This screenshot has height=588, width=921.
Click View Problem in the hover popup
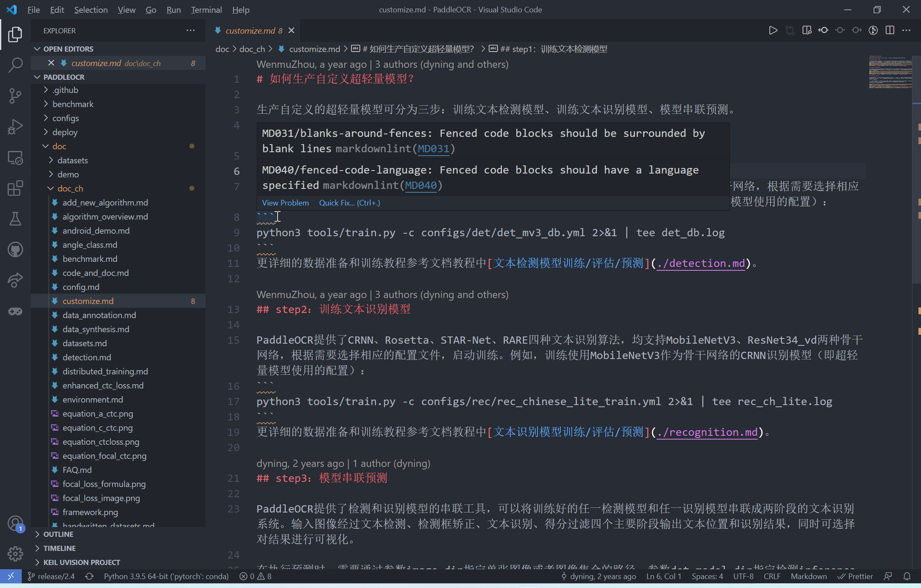(x=285, y=203)
